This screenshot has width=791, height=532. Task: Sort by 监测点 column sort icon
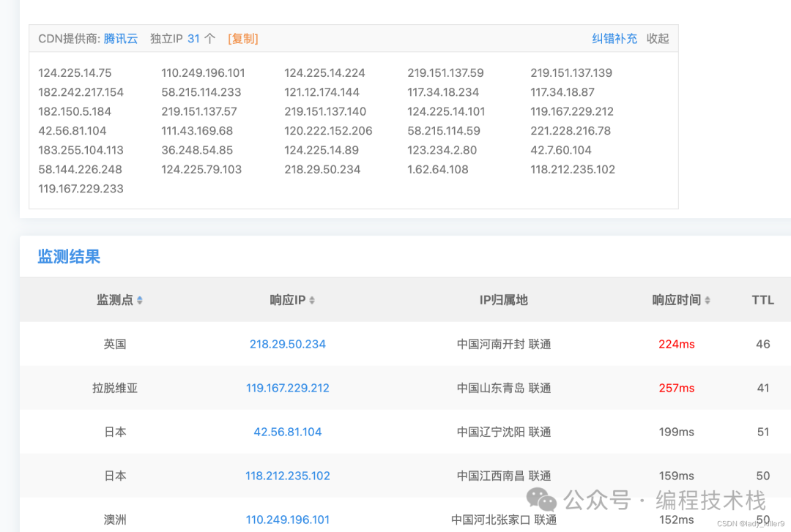(140, 300)
